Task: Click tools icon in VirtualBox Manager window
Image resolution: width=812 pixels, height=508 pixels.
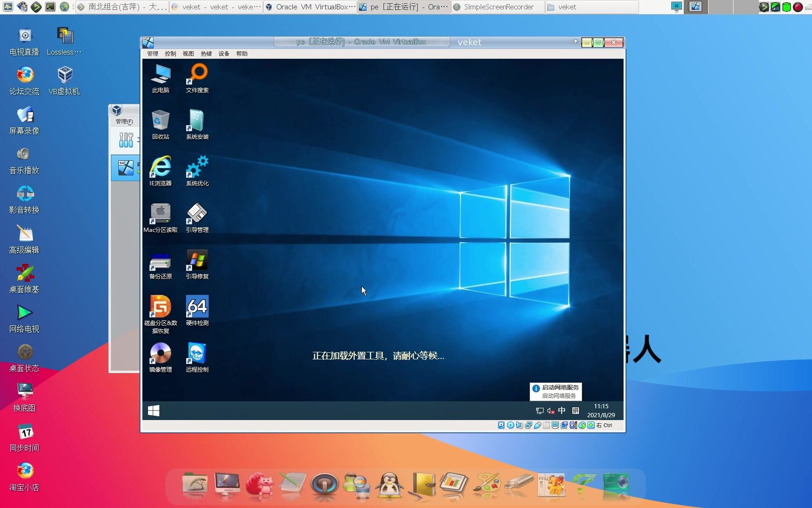Action: 126,140
